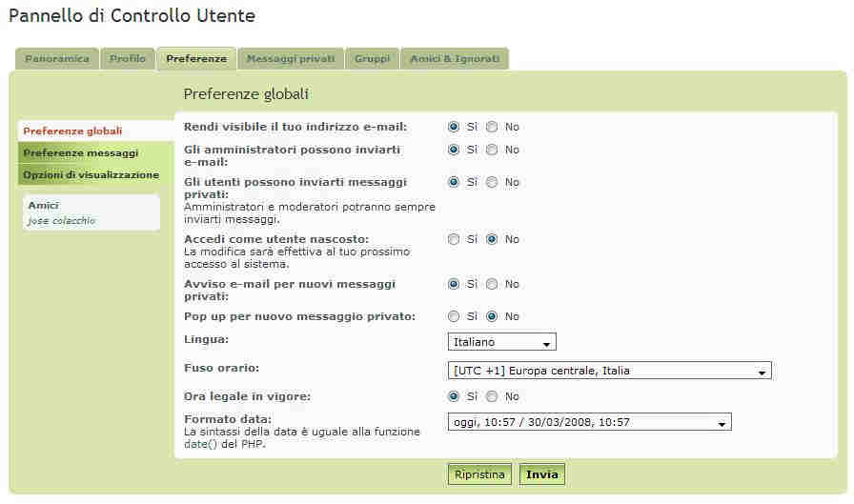Select No for Accedi come utente nascosto
854x504 pixels.
pyautogui.click(x=492, y=239)
